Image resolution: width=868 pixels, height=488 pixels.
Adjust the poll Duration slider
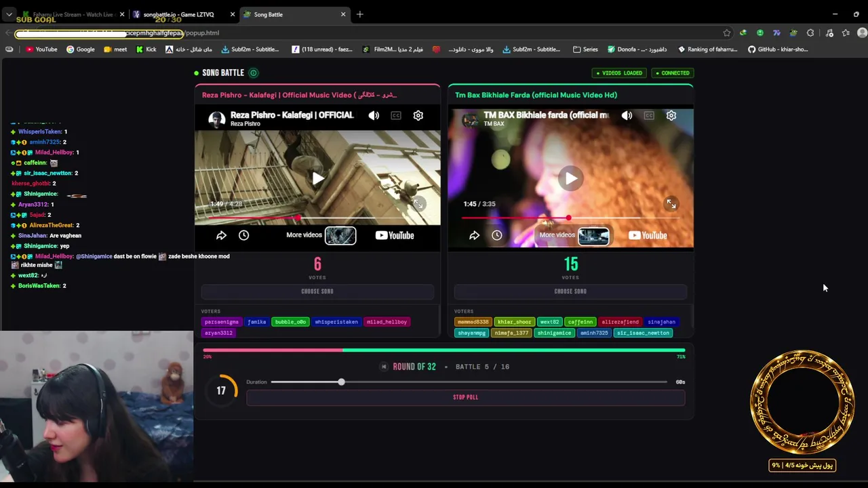(x=469, y=382)
